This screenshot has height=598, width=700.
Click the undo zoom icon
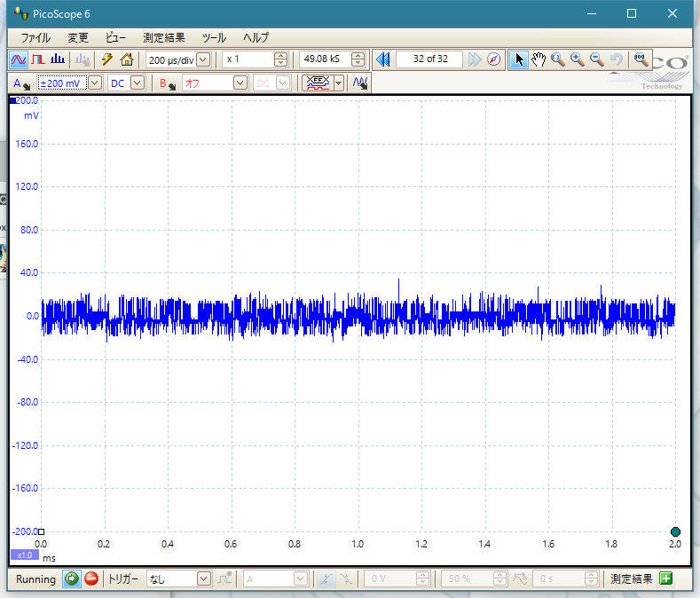[617, 59]
